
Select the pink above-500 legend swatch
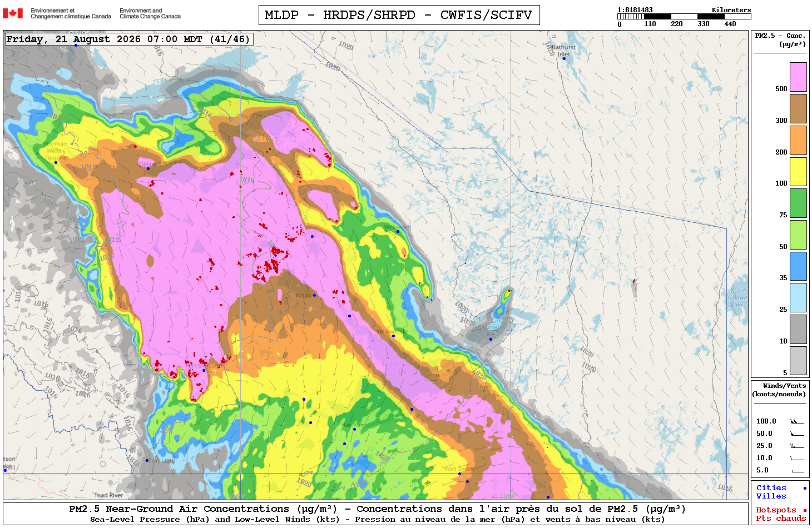pos(798,77)
